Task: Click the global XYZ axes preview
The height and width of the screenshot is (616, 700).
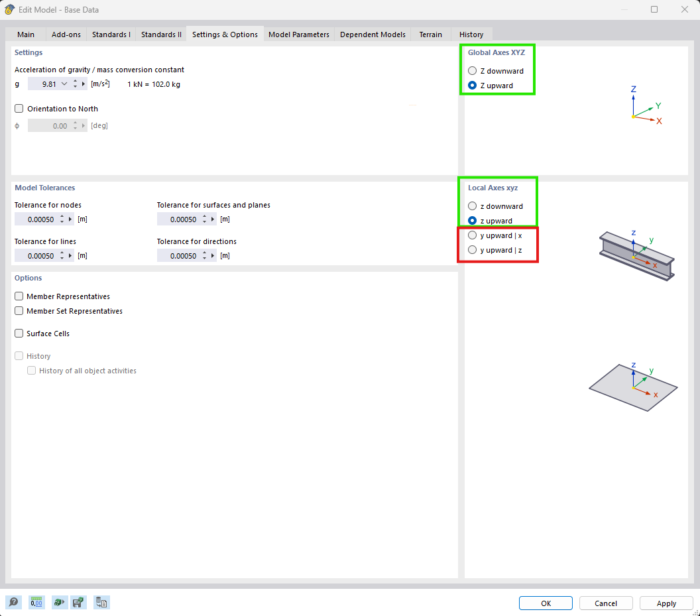Action: (x=644, y=107)
